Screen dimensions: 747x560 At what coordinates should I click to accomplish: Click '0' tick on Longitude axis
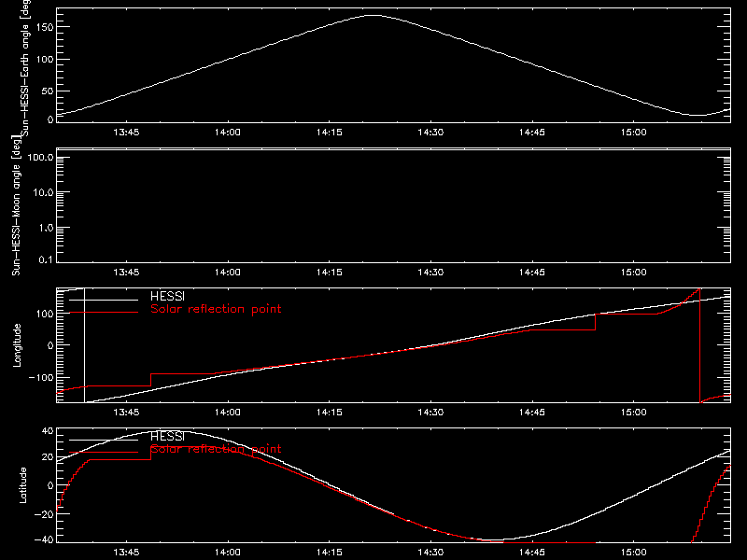click(x=50, y=345)
